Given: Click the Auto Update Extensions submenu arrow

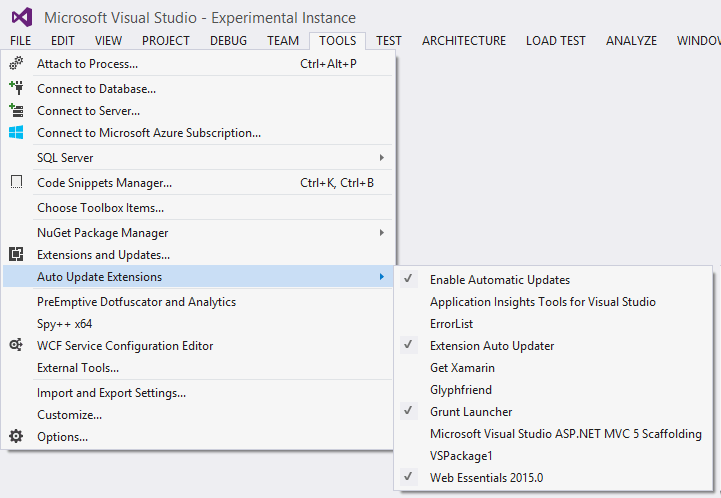Looking at the screenshot, I should [381, 277].
